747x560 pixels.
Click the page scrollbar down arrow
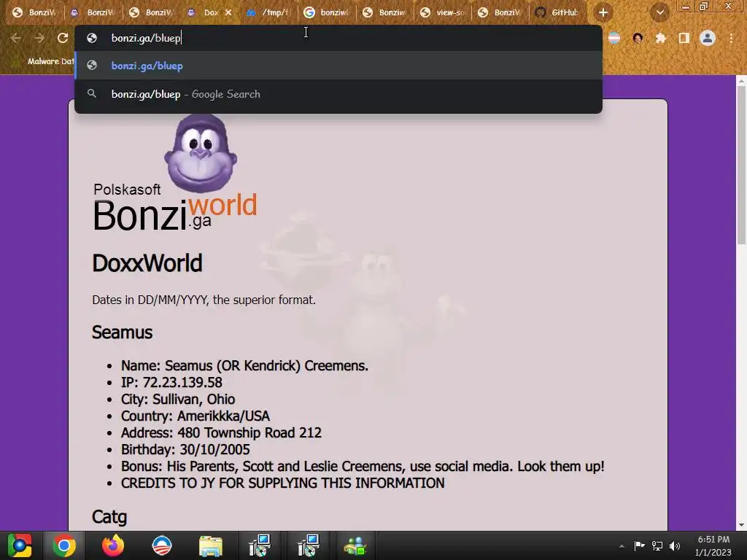pyautogui.click(x=741, y=525)
